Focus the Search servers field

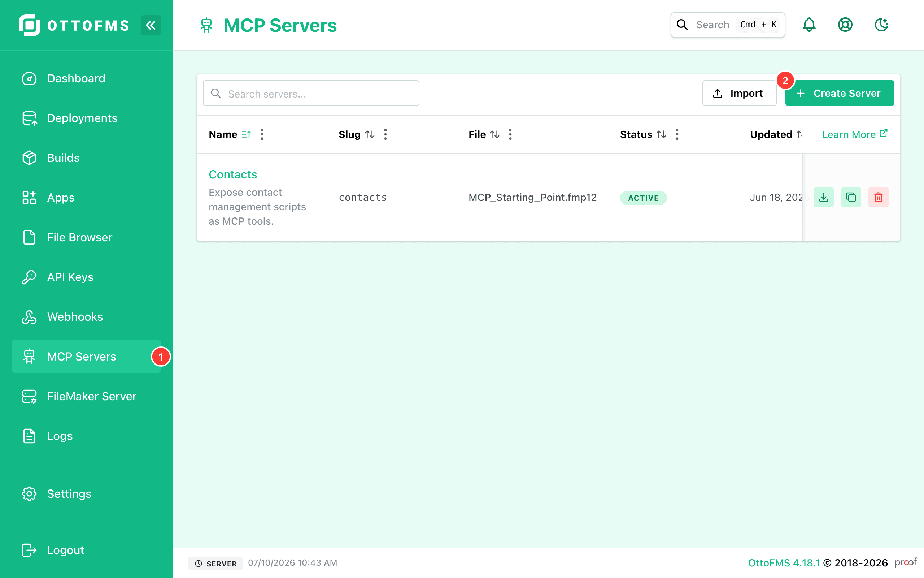[x=311, y=93]
